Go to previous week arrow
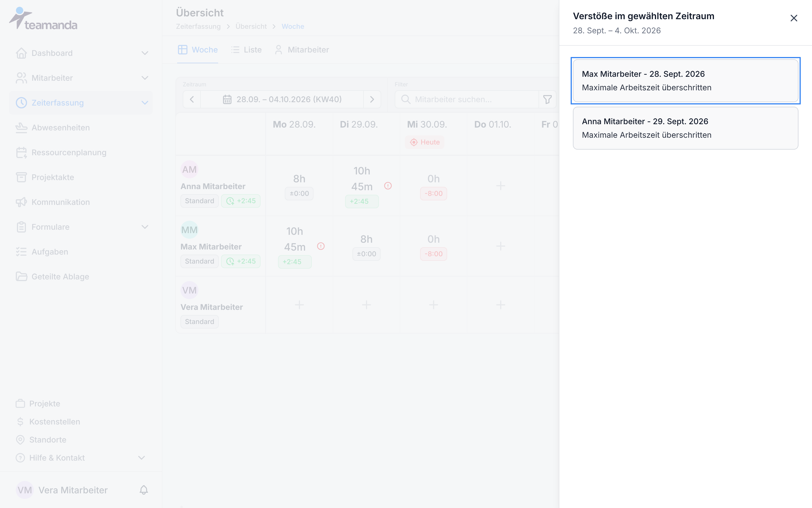The image size is (812, 508). 192,99
